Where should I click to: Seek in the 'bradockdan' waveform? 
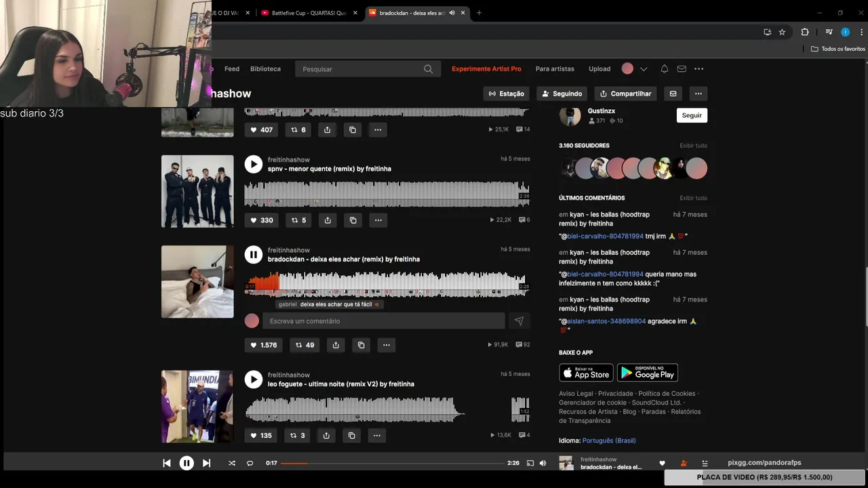coord(387,284)
